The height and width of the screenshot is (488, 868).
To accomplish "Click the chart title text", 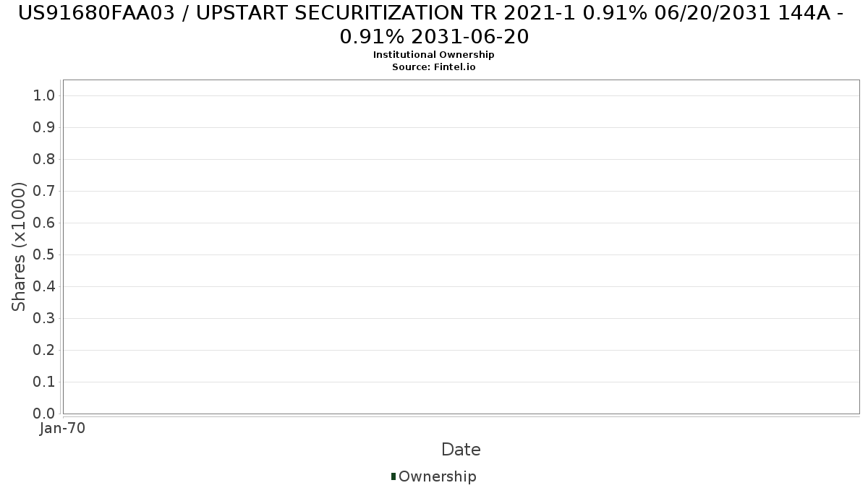I will (x=434, y=24).
